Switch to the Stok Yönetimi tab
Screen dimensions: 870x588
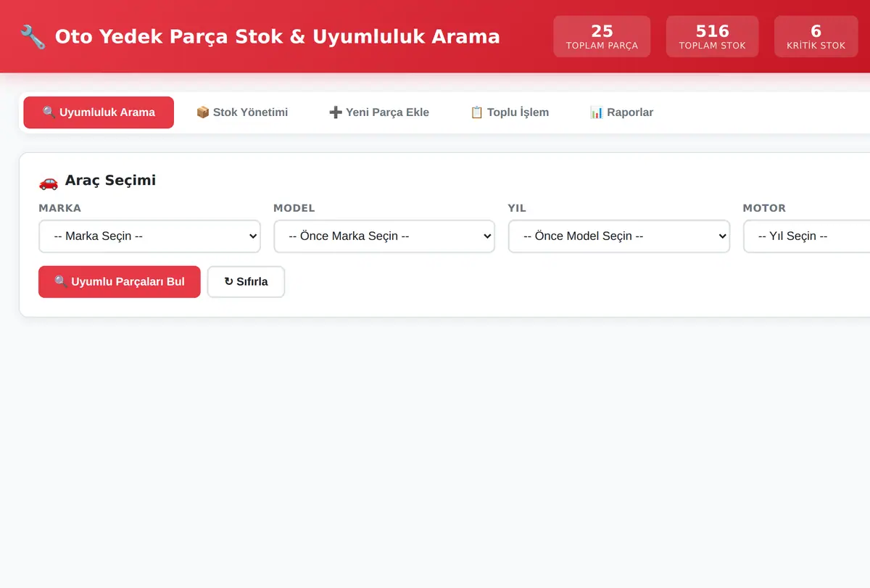coord(242,112)
